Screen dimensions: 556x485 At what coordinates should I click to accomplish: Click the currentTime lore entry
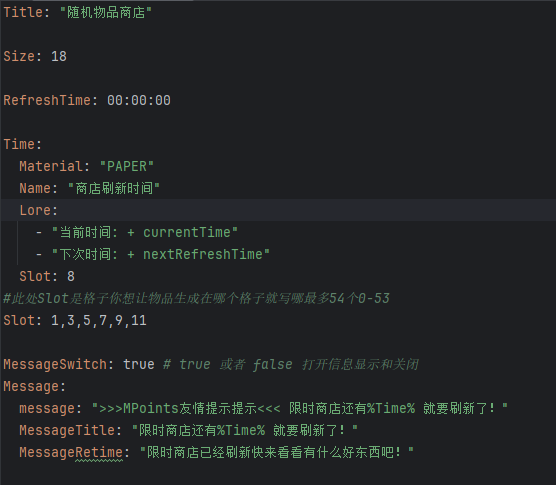[x=145, y=232]
